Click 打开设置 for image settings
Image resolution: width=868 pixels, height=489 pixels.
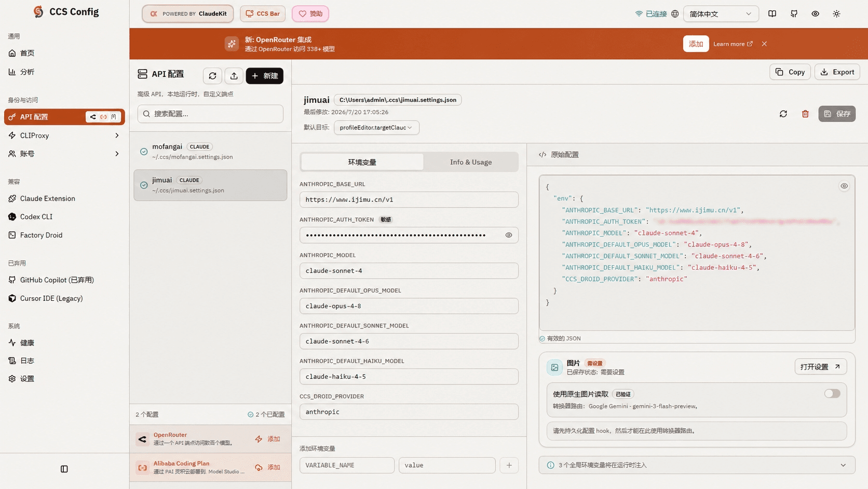pos(821,367)
